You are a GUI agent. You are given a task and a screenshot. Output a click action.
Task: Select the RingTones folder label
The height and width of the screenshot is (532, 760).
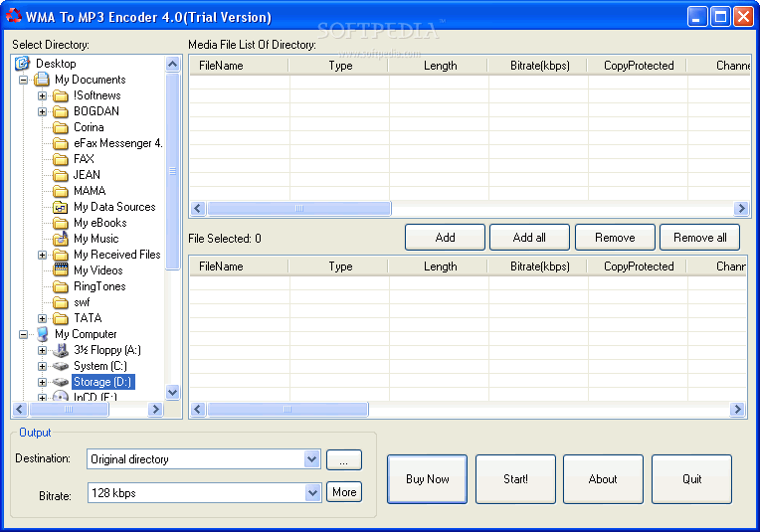(99, 286)
